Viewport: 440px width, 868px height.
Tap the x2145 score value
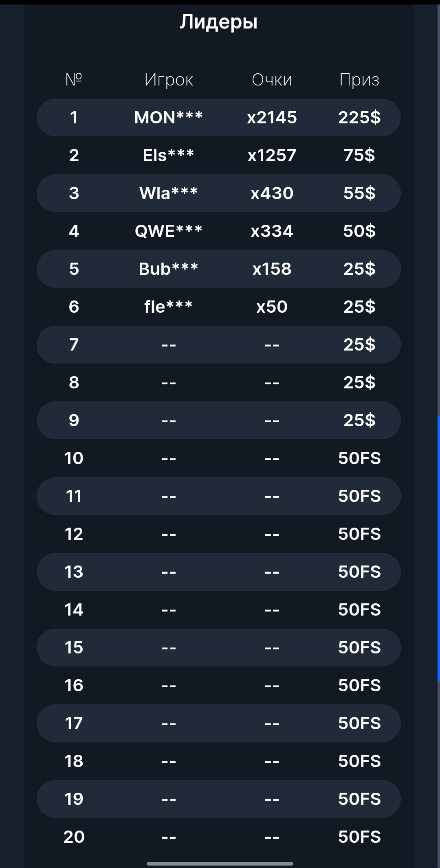click(272, 117)
